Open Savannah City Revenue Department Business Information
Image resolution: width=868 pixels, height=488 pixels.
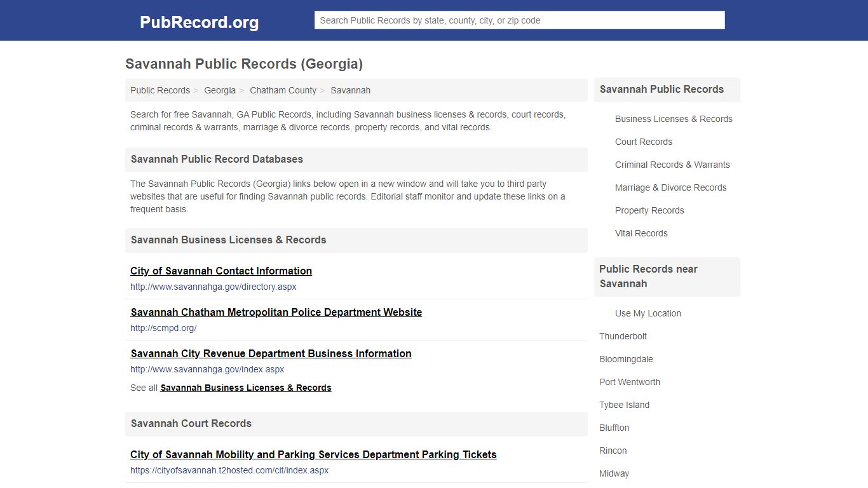271,353
